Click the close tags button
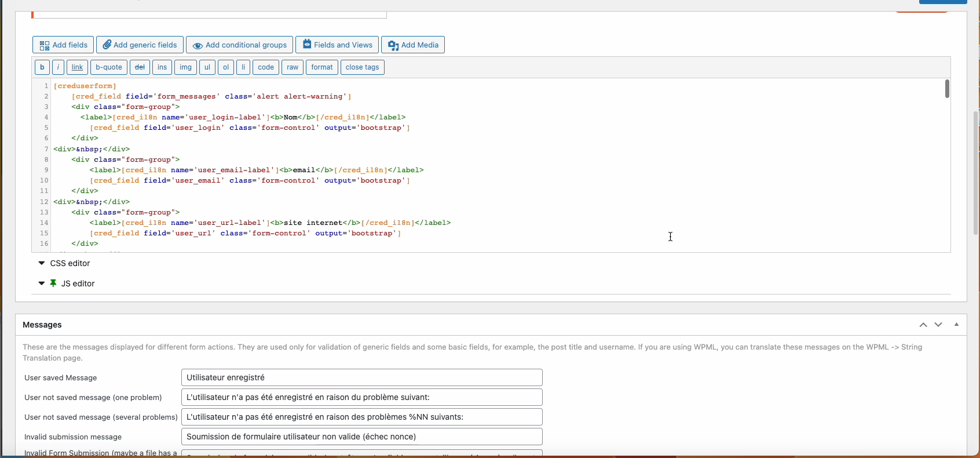 (363, 67)
